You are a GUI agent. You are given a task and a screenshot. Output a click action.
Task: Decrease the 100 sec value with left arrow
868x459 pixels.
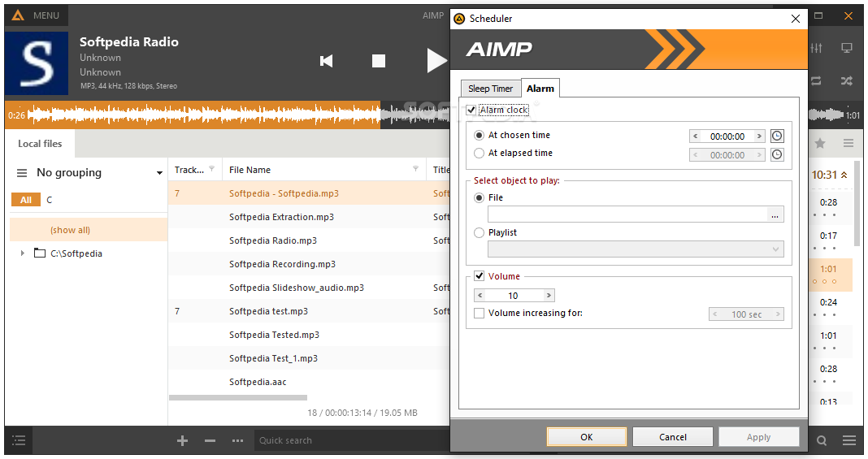pos(715,314)
